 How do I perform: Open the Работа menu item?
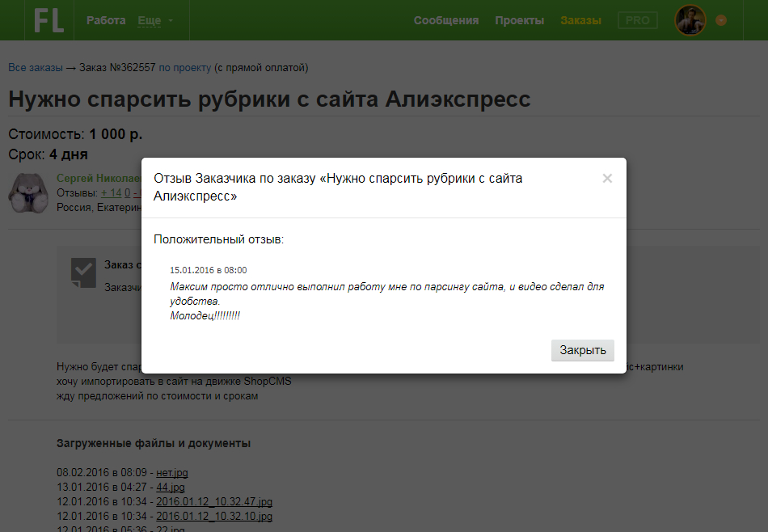(106, 20)
